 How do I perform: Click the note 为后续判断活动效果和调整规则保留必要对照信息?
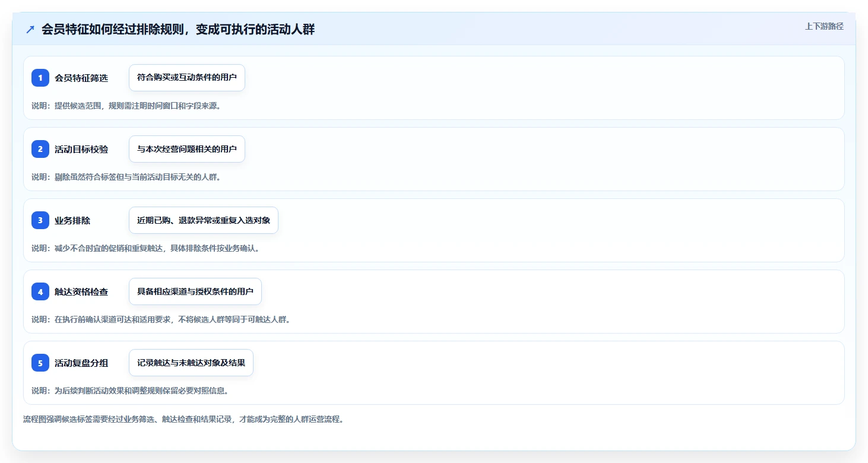click(x=130, y=391)
